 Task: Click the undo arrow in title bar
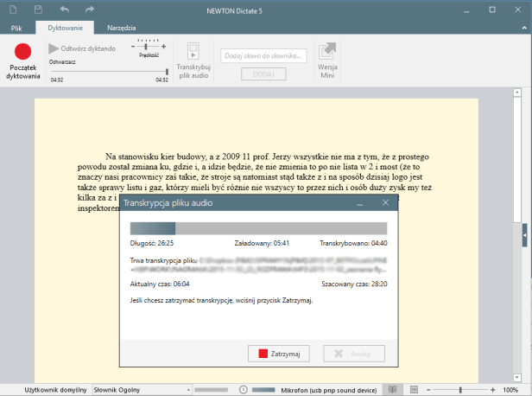tap(66, 9)
